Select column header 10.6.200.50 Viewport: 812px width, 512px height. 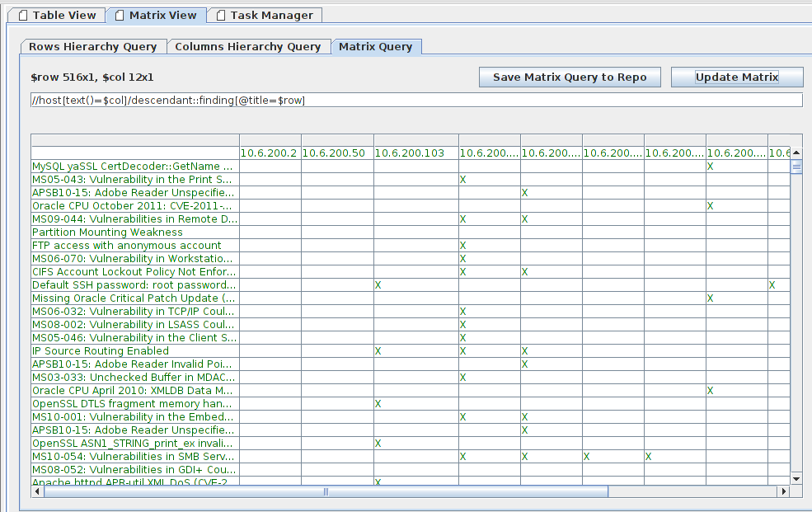(336, 153)
